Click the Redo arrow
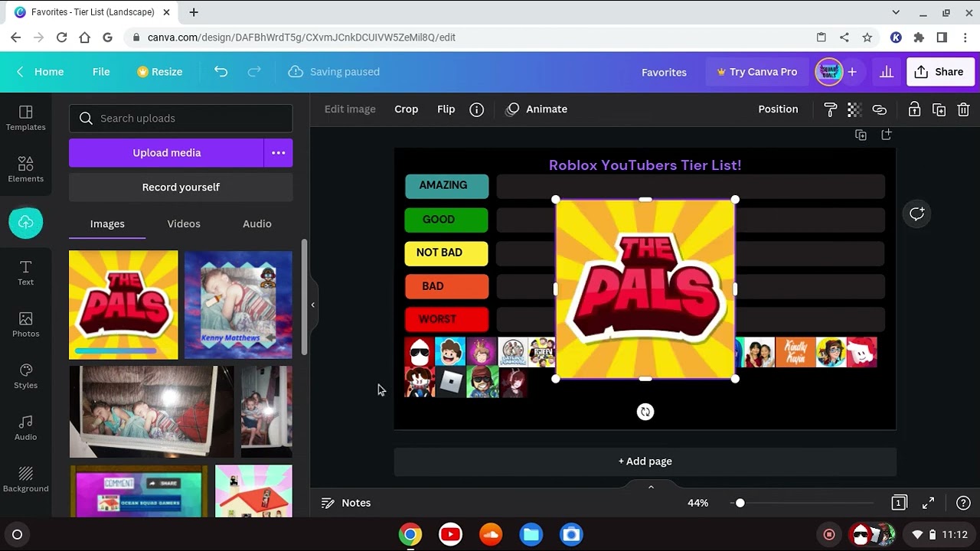 (254, 71)
